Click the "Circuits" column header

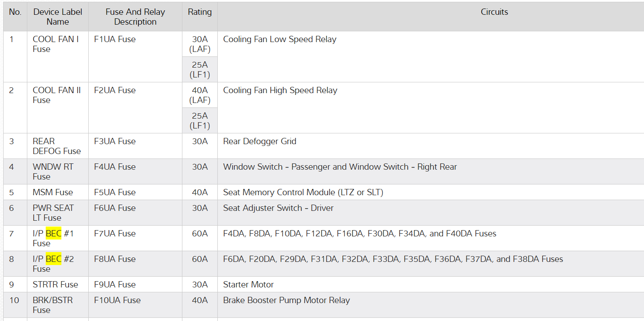click(x=494, y=12)
